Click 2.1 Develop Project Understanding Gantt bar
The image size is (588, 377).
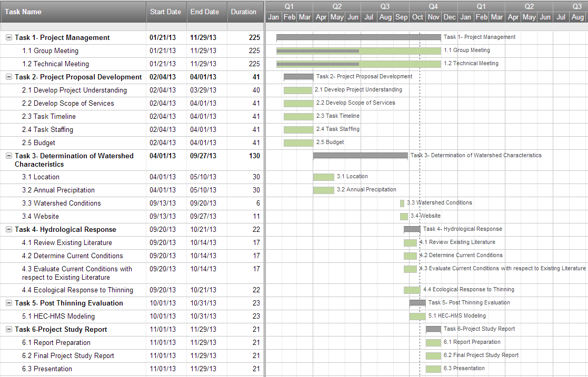coord(298,90)
